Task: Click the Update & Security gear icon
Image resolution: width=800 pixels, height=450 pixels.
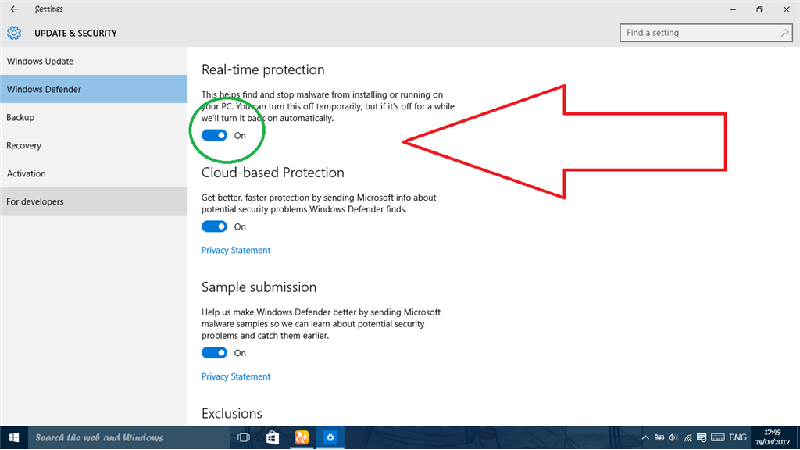Action: 14,33
